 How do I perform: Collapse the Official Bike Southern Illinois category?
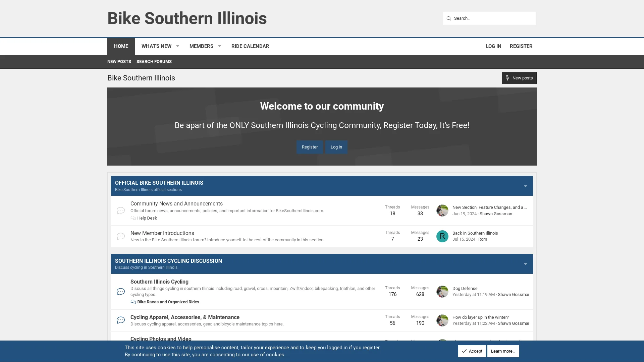525,186
